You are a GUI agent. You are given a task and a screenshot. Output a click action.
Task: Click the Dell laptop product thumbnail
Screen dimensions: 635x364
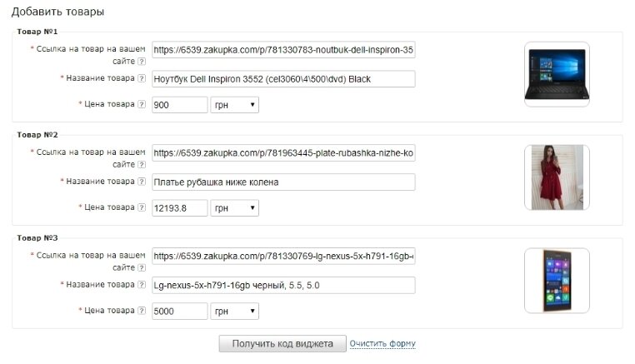[557, 74]
